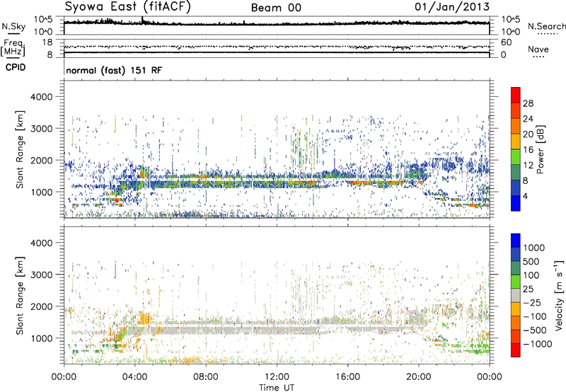Screen dimensions: 566x392
Task: Click the 'Velocity [m s-1]' colorbar label
Action: (559, 295)
